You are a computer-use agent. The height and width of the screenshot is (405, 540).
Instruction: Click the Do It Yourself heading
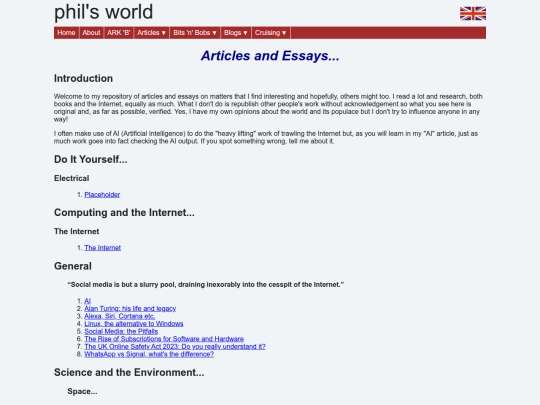91,159
